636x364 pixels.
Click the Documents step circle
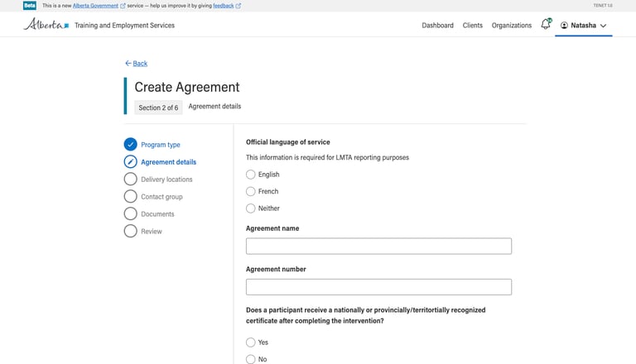click(130, 214)
